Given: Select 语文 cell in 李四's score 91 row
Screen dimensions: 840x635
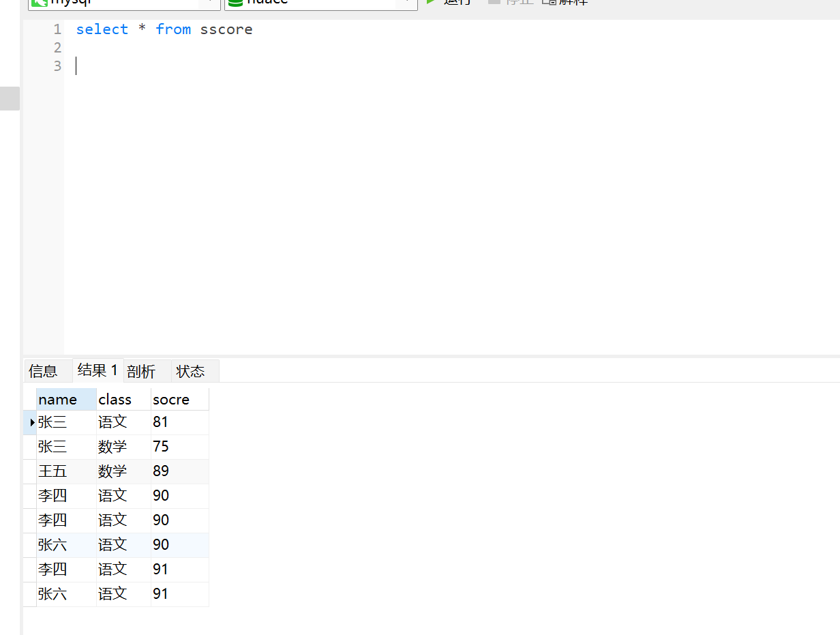Looking at the screenshot, I should pyautogui.click(x=123, y=570).
